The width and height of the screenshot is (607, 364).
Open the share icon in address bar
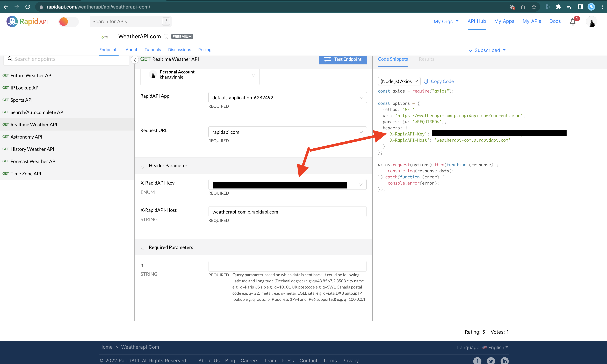[523, 7]
